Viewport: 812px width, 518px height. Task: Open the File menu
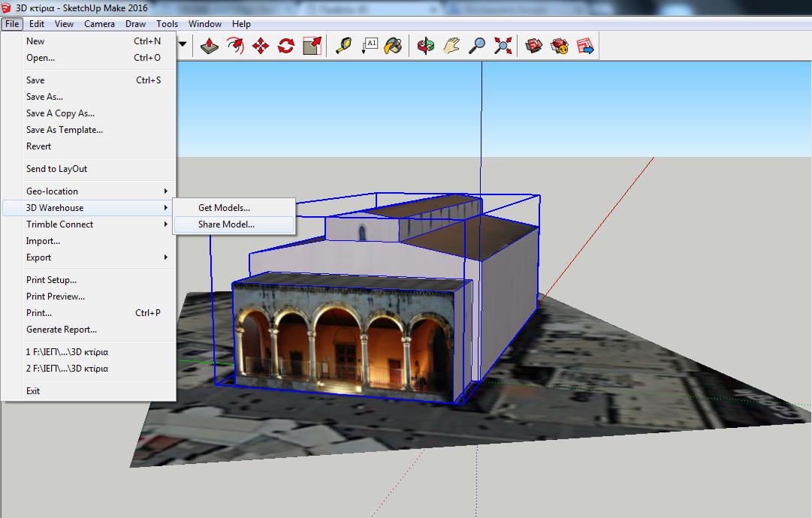tap(12, 24)
